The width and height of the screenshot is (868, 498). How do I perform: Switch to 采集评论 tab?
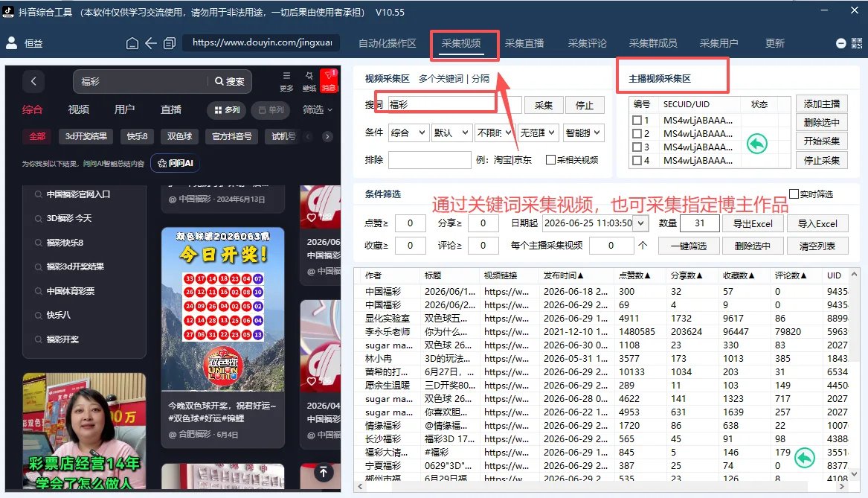click(x=588, y=43)
